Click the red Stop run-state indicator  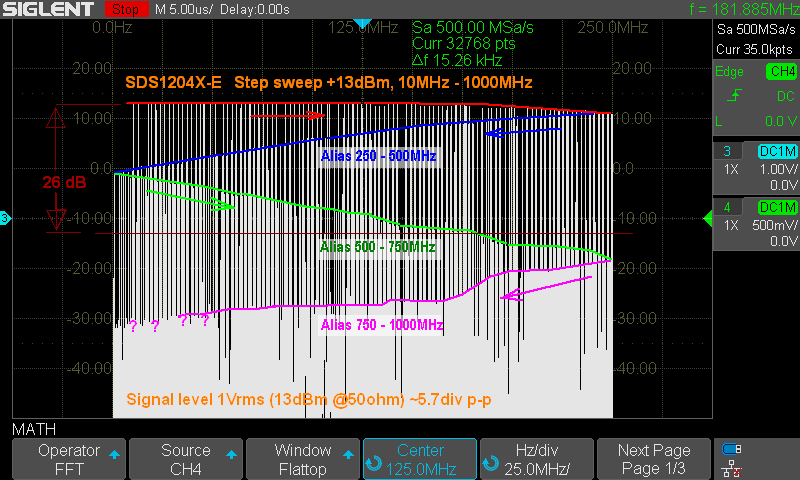click(x=126, y=9)
